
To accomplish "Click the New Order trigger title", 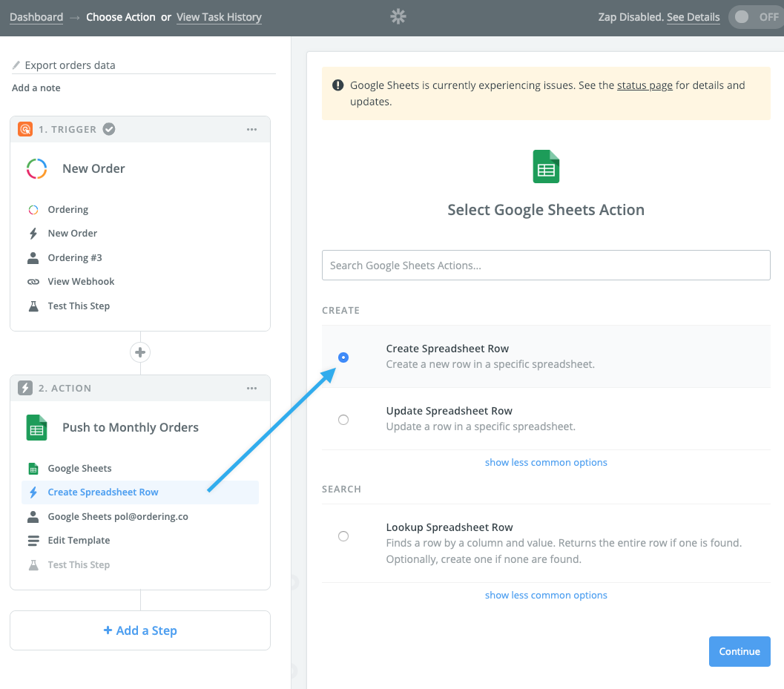I will point(93,168).
